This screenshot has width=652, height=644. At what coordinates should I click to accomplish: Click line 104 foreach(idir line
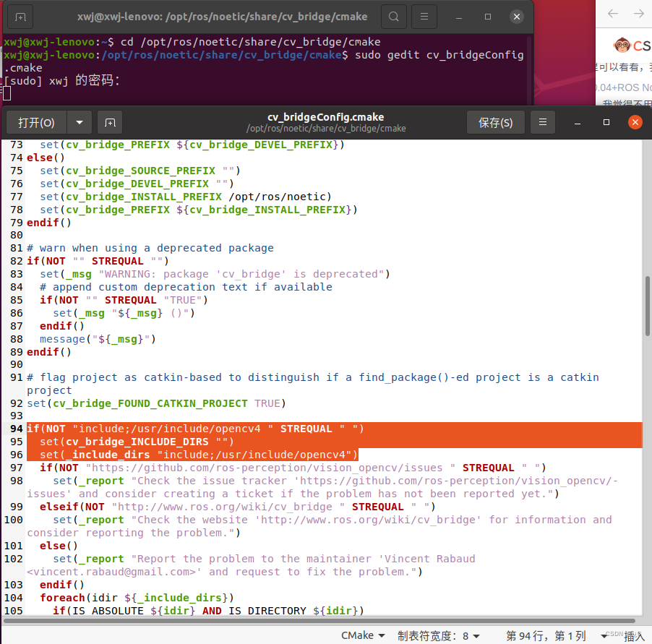pos(137,598)
